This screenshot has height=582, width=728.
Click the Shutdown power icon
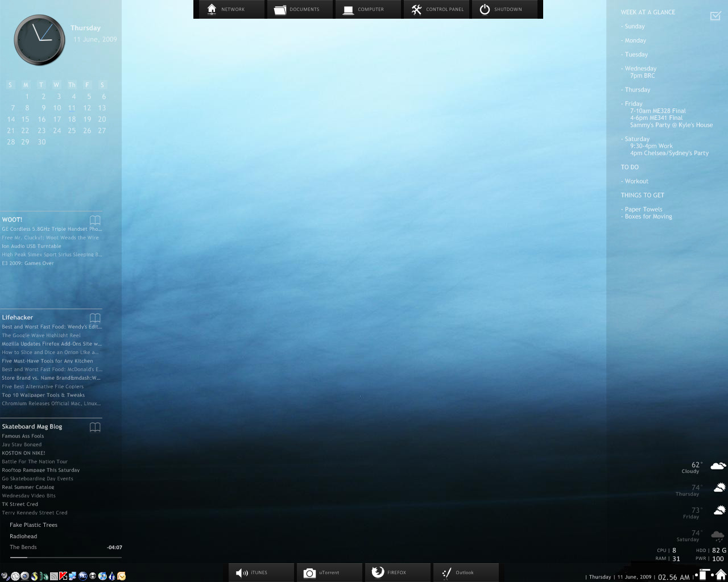(485, 9)
